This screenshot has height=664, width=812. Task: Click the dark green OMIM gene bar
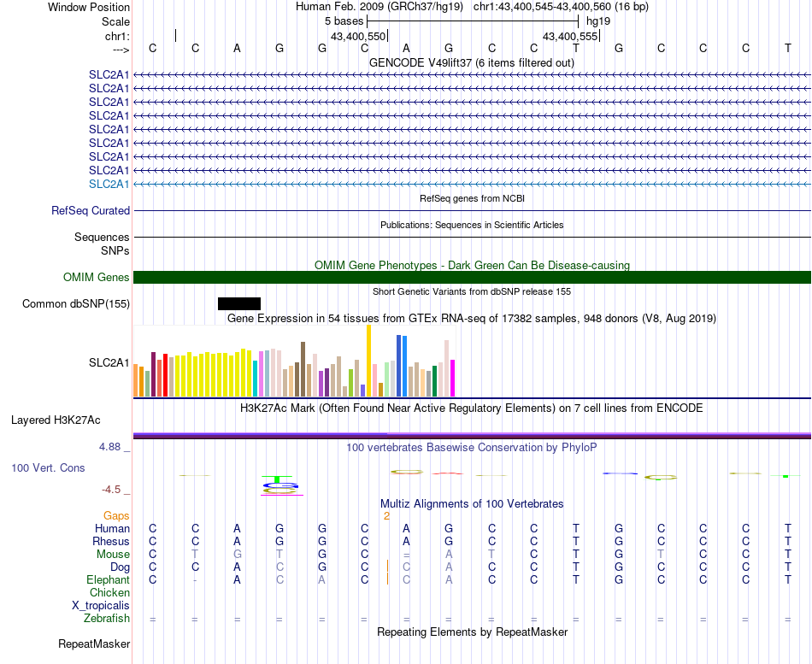coord(472,277)
